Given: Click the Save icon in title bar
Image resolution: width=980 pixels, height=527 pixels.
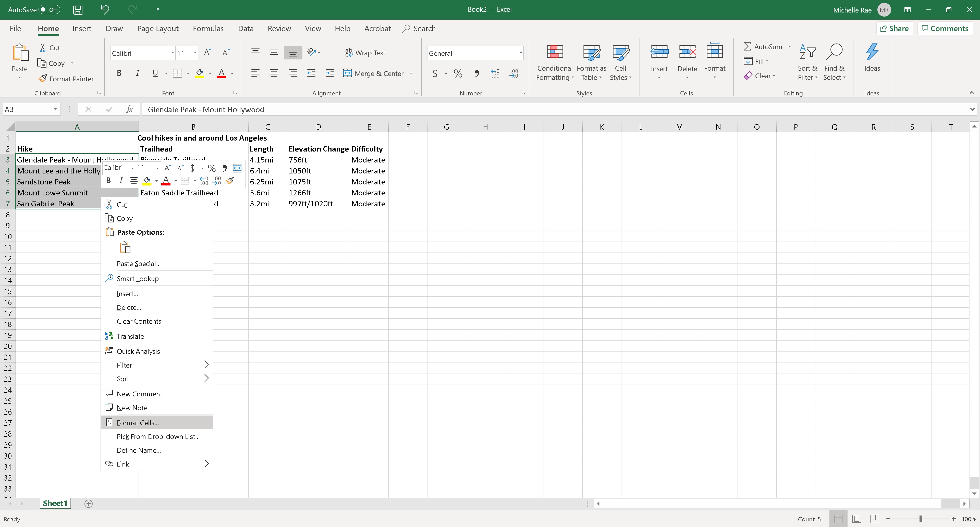Looking at the screenshot, I should click(x=78, y=10).
